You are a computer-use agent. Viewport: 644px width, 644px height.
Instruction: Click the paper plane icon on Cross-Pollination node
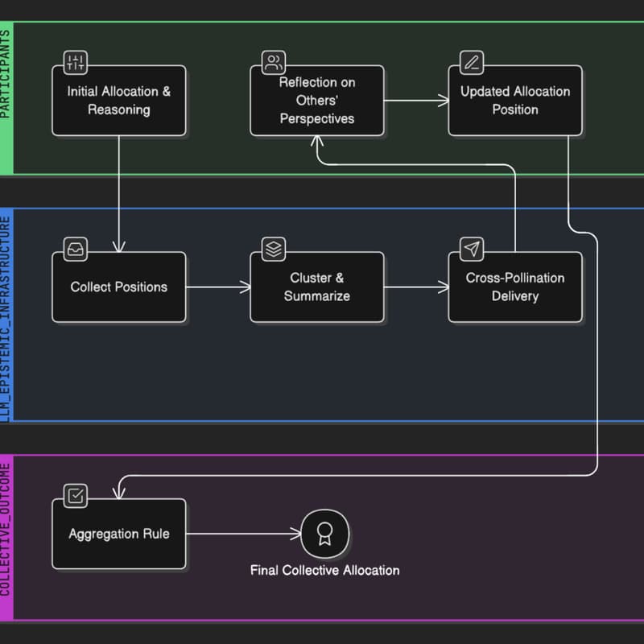[x=472, y=249]
